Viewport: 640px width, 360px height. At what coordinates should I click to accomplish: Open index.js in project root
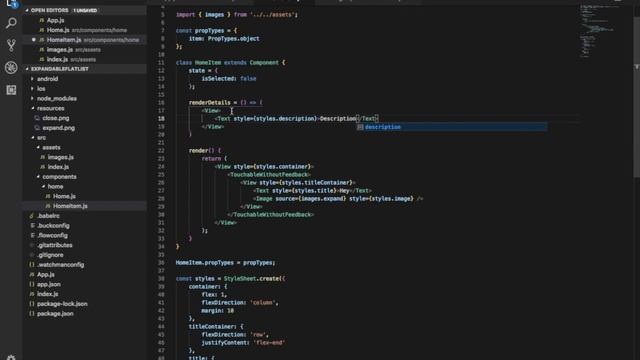click(84, 294)
